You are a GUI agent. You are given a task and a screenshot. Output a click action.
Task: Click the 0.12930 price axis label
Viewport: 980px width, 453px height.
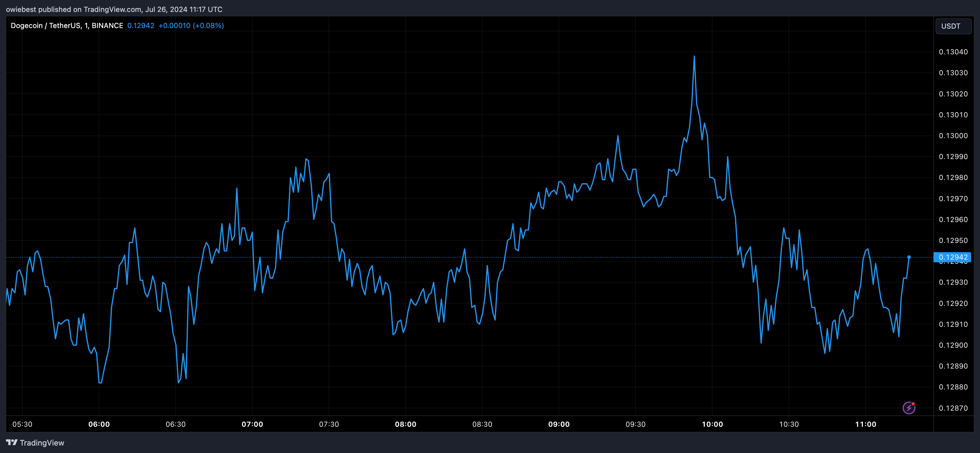pos(953,282)
